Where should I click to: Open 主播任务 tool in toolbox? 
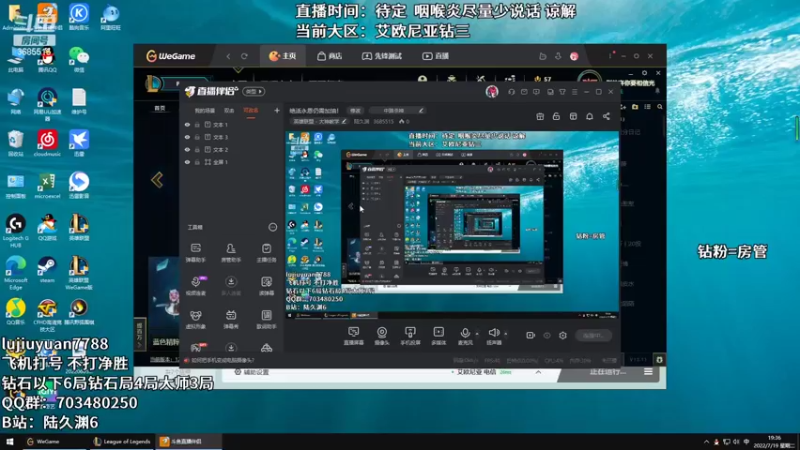pyautogui.click(x=266, y=253)
